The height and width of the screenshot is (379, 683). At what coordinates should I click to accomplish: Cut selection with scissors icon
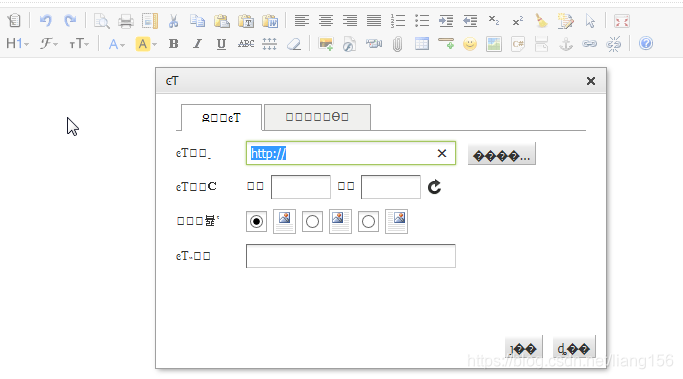tap(173, 20)
